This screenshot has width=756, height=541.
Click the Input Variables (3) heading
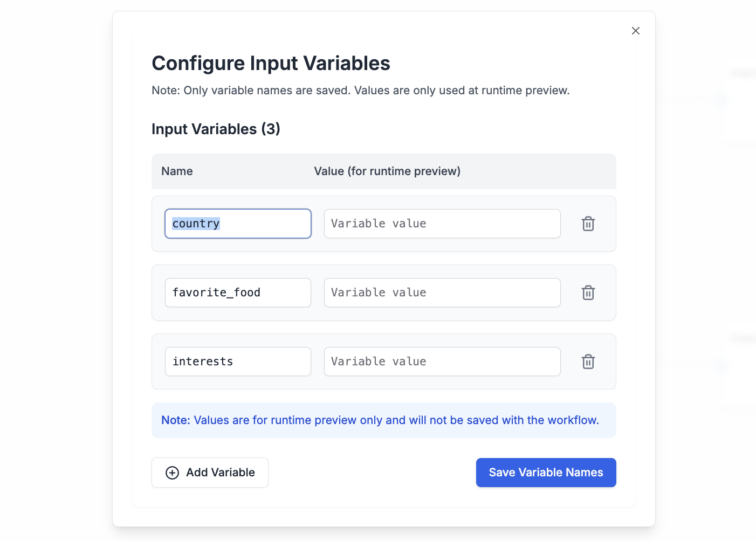[216, 129]
